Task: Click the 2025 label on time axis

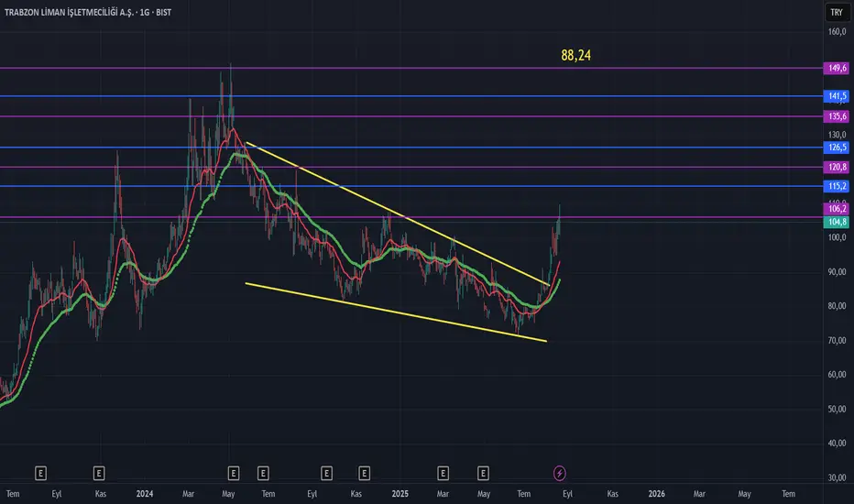Action: [x=400, y=494]
